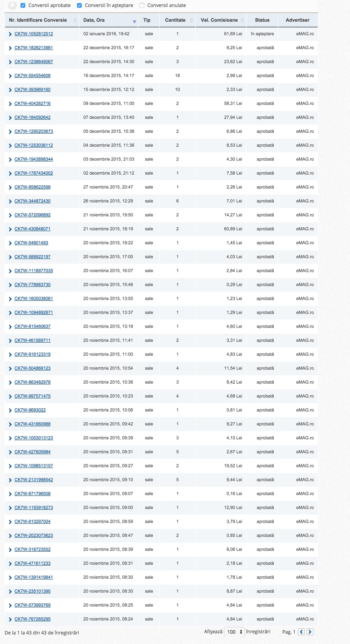The width and height of the screenshot is (350, 644).
Task: Expand row CK7W-404262716 details arrow
Action: coord(10,104)
